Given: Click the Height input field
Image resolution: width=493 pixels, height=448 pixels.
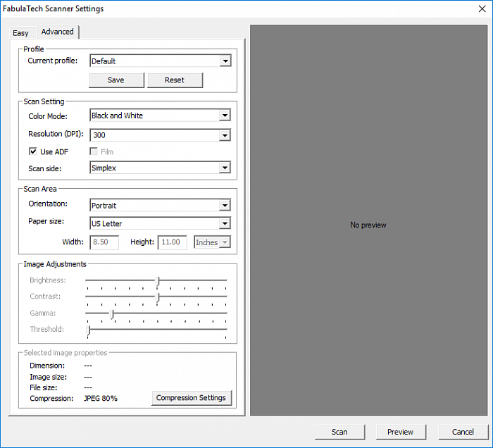Looking at the screenshot, I should pyautogui.click(x=172, y=242).
